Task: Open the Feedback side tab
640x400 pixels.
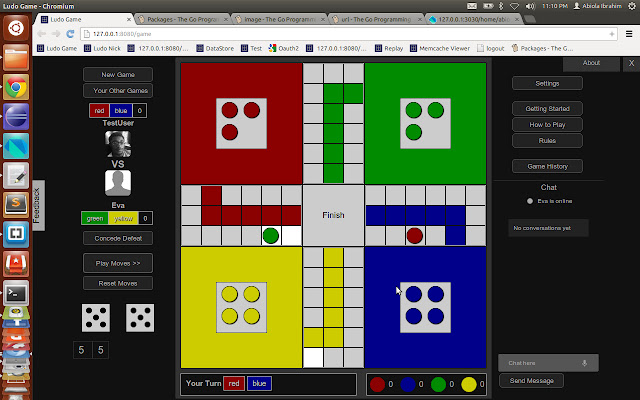Action: (x=38, y=205)
